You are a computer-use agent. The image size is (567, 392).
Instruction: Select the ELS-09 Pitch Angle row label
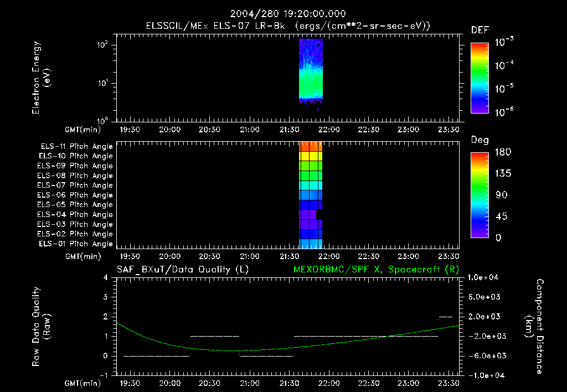pyautogui.click(x=75, y=166)
